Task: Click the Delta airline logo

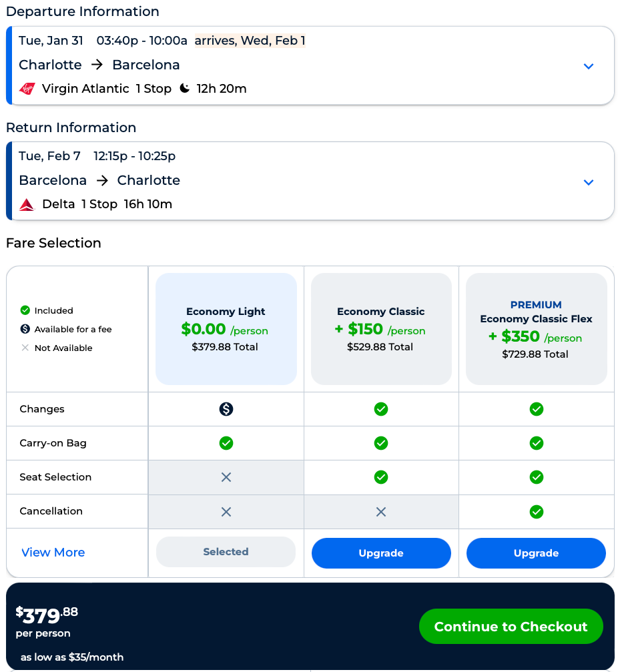Action: pyautogui.click(x=27, y=205)
